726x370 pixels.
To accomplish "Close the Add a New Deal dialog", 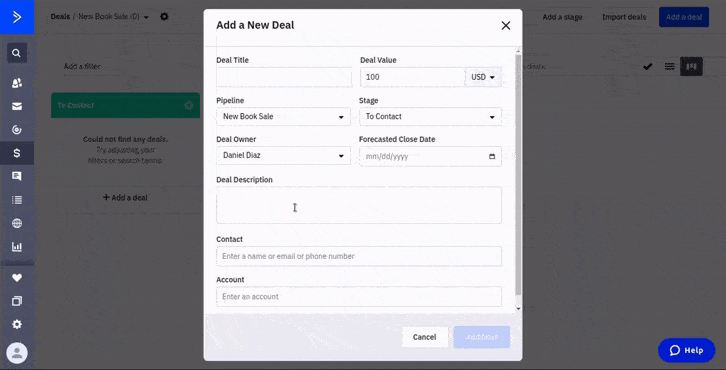I will click(x=506, y=25).
